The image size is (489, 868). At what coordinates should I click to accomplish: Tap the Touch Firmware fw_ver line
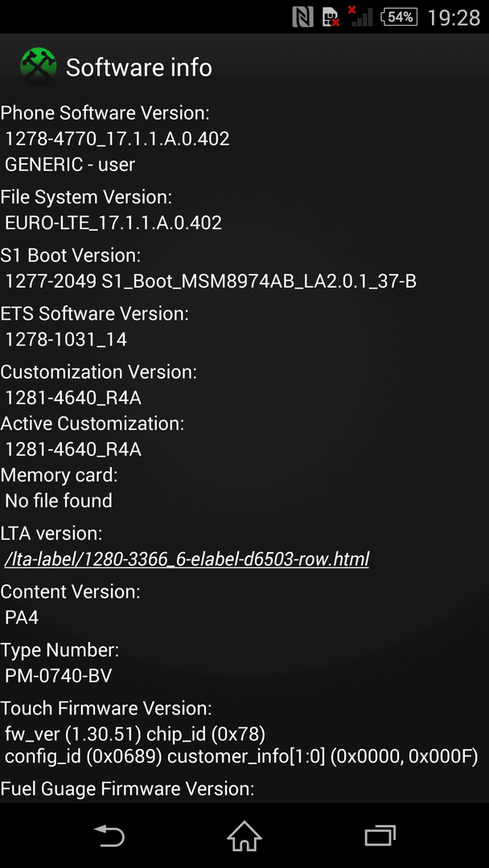click(135, 734)
